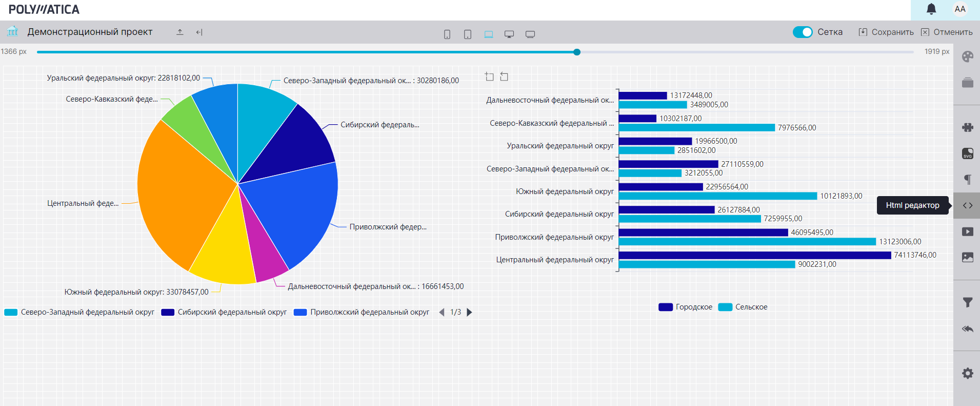Toggle Сельское series in bar legend
Image resolution: width=980 pixels, height=406 pixels.
(743, 307)
